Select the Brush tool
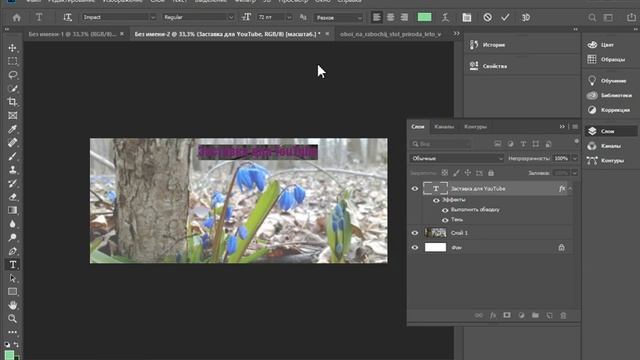The height and width of the screenshot is (360, 640). tap(12, 156)
